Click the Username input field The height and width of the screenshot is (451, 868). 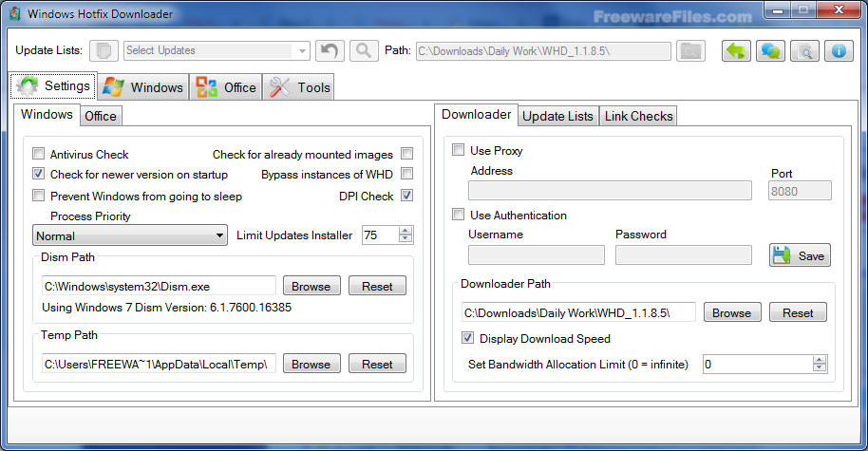click(537, 255)
